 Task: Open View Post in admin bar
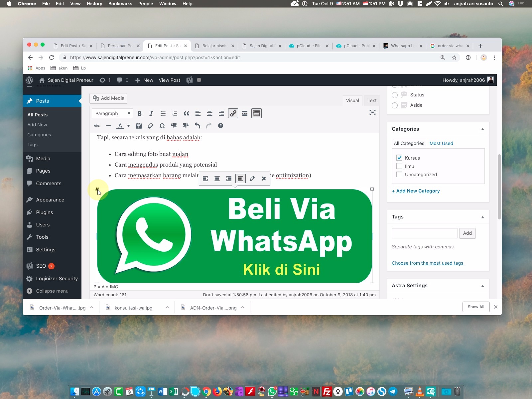point(169,80)
